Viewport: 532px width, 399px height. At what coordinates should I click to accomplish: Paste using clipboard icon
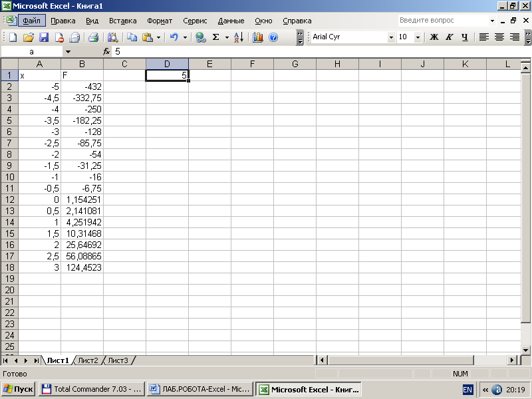click(148, 37)
